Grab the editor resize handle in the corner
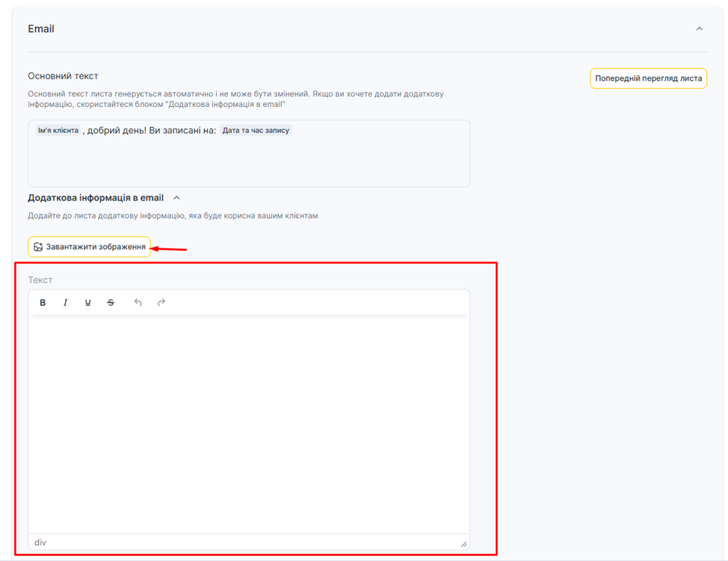 tap(463, 544)
